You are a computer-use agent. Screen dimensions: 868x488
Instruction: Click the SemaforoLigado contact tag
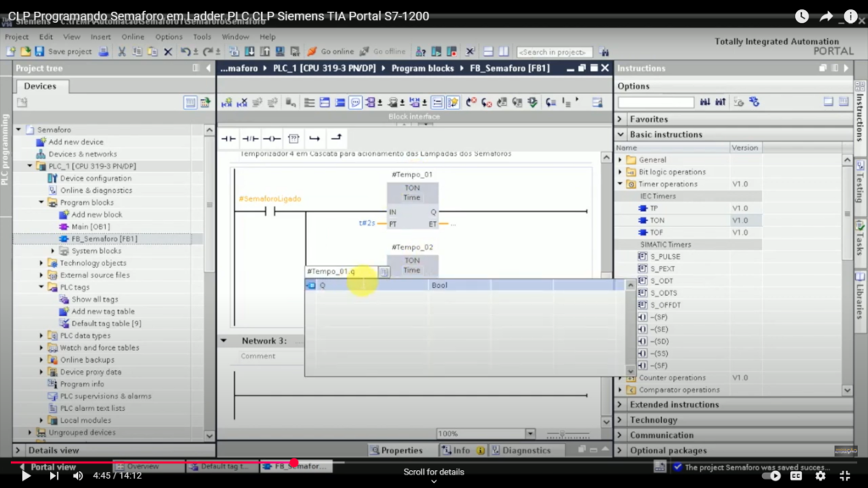point(270,198)
